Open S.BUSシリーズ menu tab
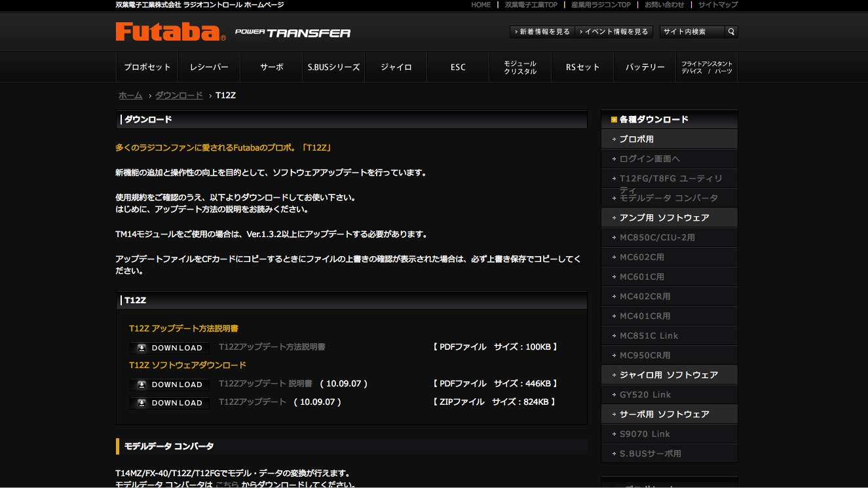The width and height of the screenshot is (868, 488). coord(333,67)
